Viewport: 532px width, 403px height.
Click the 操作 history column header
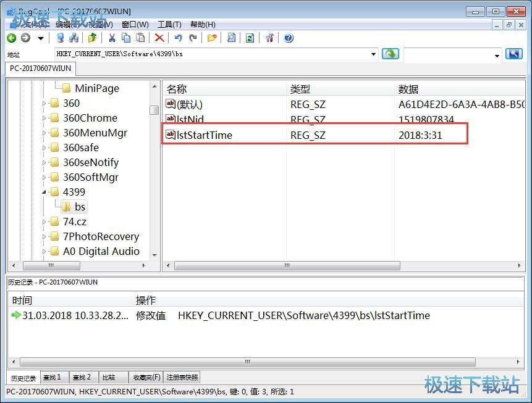pyautogui.click(x=327, y=301)
